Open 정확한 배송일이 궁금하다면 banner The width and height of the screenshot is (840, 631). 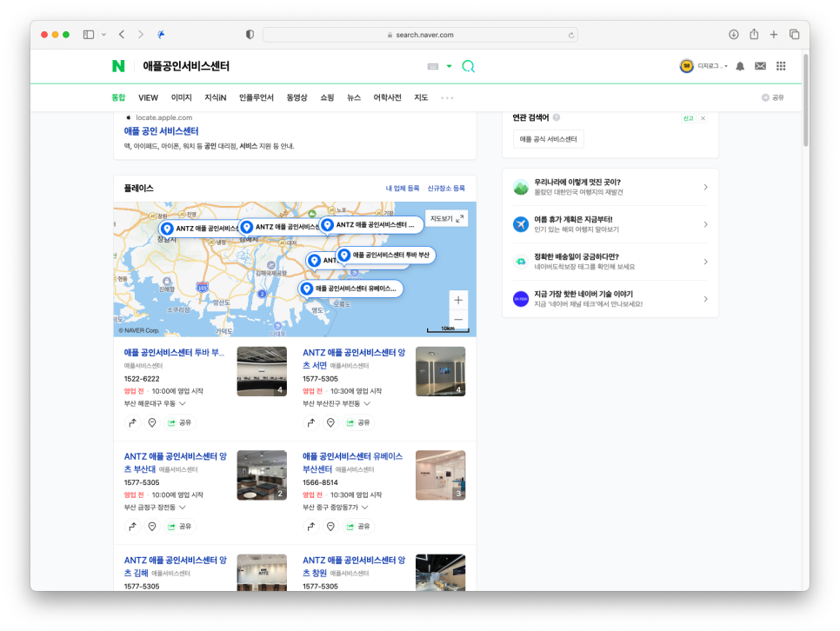(x=610, y=262)
